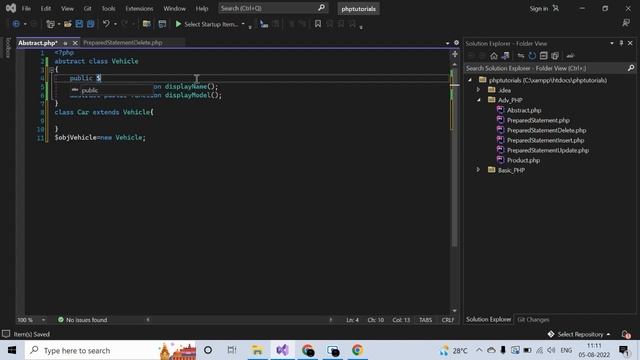
Task: Open the notifications bell in the status bar
Action: (x=626, y=334)
